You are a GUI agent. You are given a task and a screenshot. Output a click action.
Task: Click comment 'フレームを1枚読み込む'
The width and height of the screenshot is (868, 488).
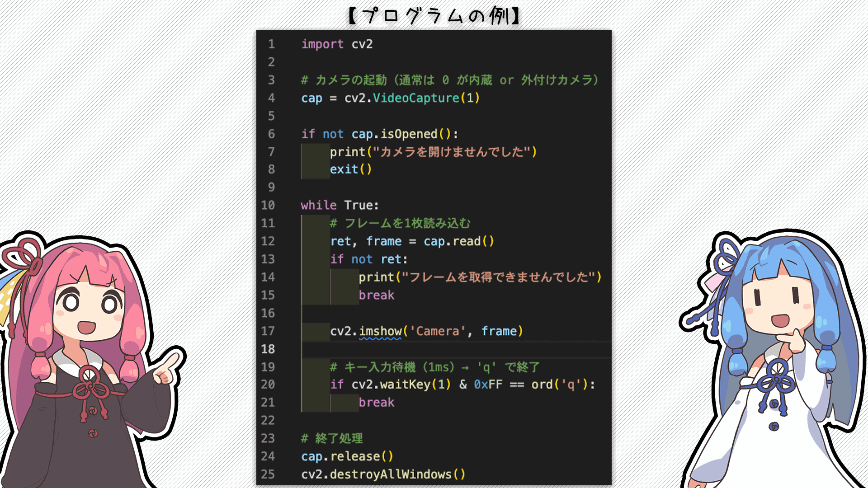(x=400, y=223)
